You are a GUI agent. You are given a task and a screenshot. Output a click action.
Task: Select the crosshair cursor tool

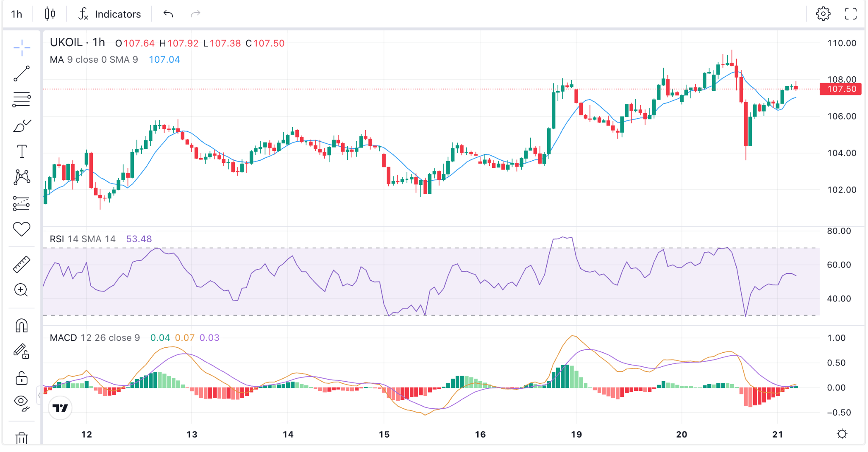(22, 48)
